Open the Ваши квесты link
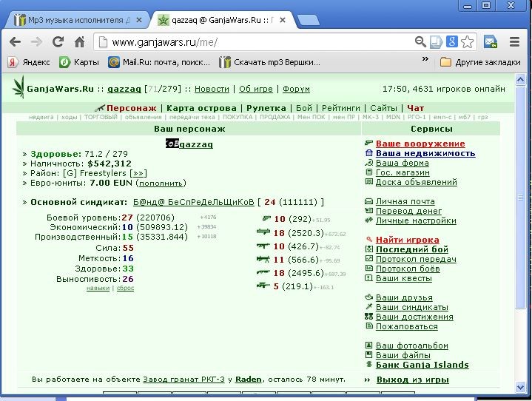The image size is (532, 401). click(x=404, y=278)
